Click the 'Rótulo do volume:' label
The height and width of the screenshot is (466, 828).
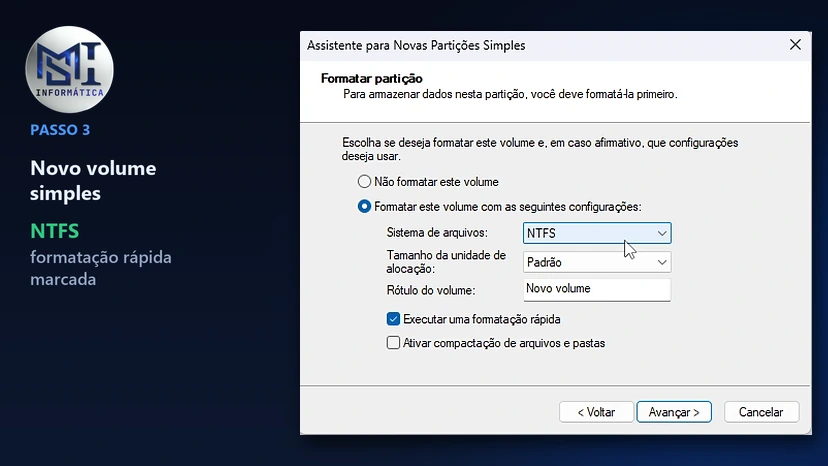431,290
